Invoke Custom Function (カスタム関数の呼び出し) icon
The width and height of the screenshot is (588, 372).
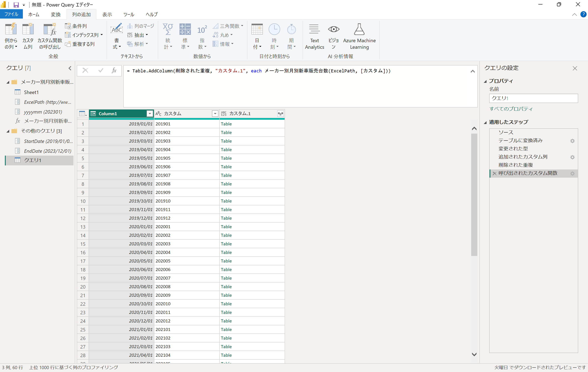(50, 30)
